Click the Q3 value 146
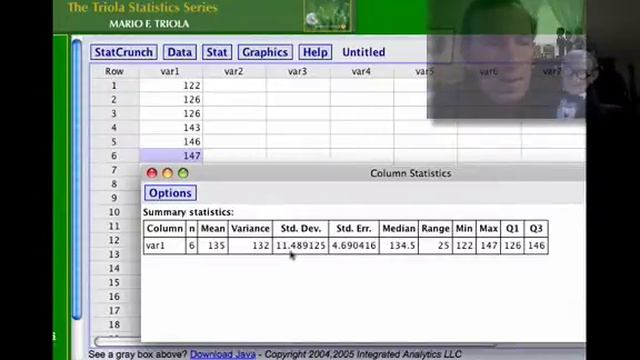This screenshot has width=640, height=360. 536,246
